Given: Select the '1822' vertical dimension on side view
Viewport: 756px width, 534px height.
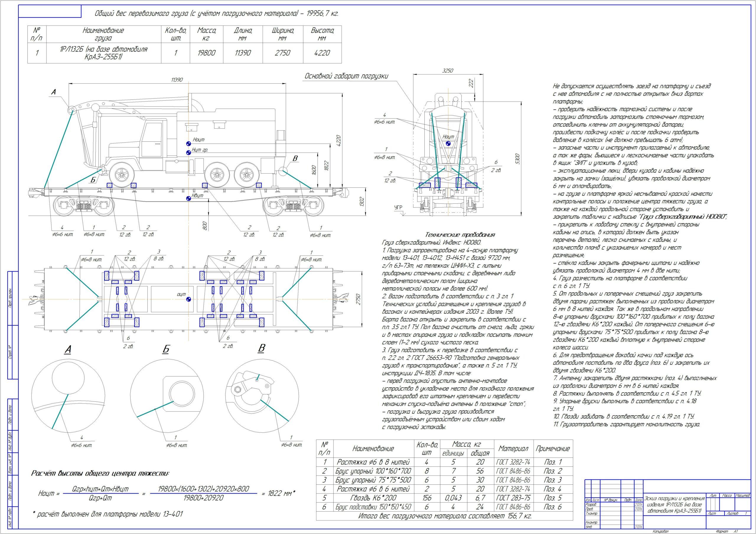Looking at the screenshot, I should click(x=326, y=166).
